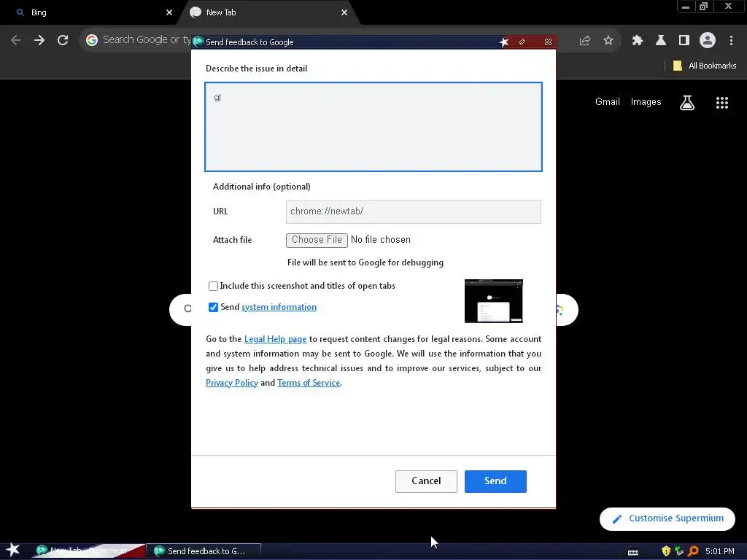
Task: Open the Start star button on taskbar
Action: pos(13,550)
